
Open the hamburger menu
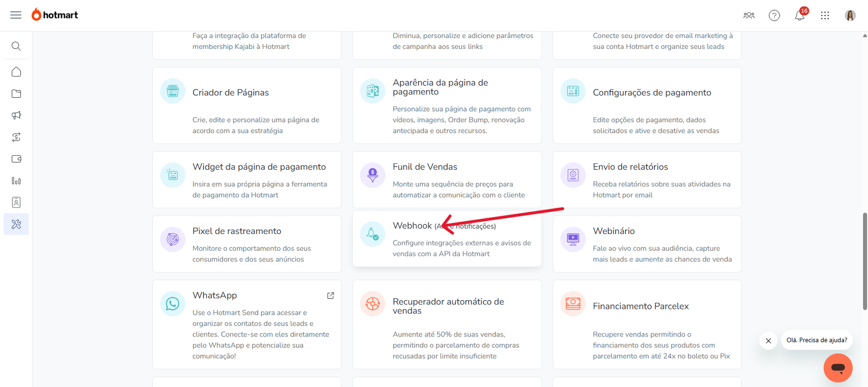(x=16, y=15)
